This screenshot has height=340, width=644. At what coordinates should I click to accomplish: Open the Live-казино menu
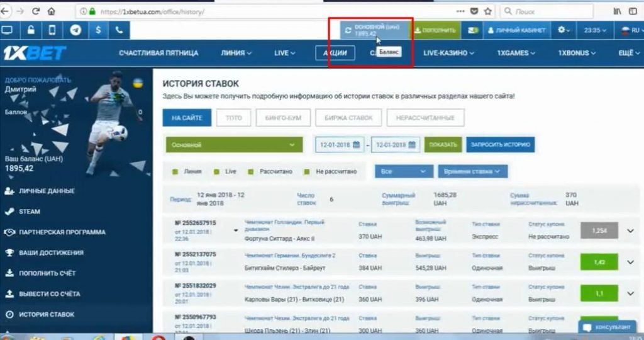pos(448,53)
